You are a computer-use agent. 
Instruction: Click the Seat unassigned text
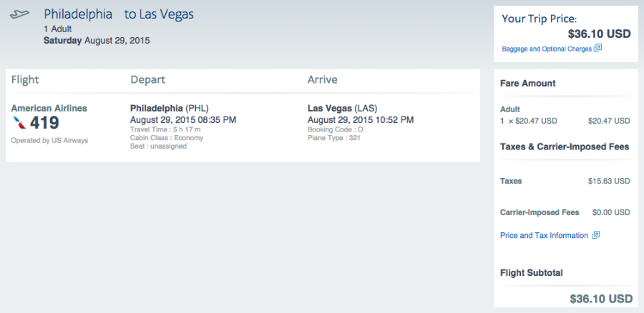click(158, 146)
